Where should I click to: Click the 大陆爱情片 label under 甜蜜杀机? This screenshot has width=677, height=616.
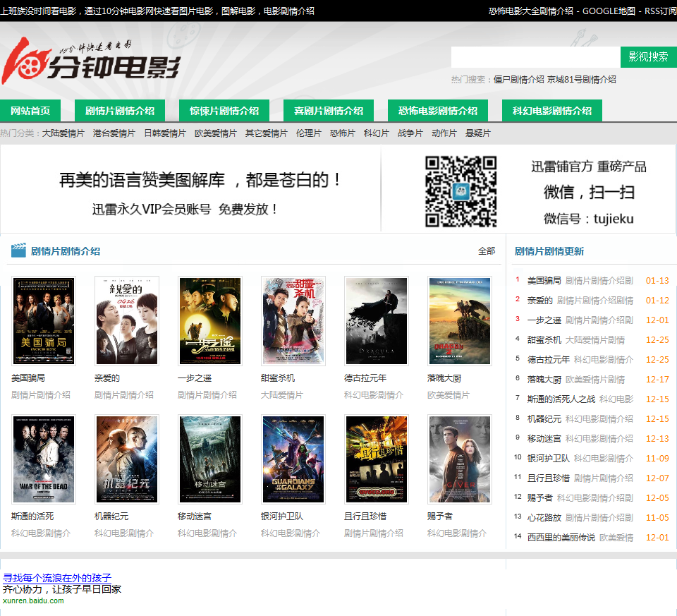282,395
